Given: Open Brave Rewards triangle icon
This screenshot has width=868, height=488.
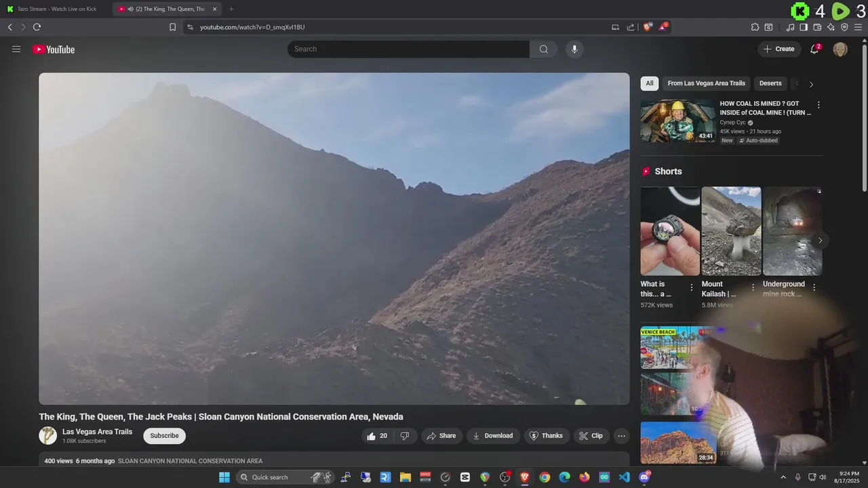Looking at the screenshot, I should tap(663, 27).
